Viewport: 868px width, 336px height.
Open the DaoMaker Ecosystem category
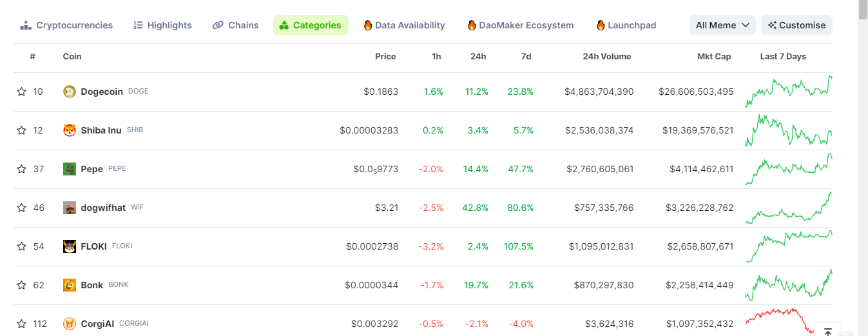tap(521, 25)
